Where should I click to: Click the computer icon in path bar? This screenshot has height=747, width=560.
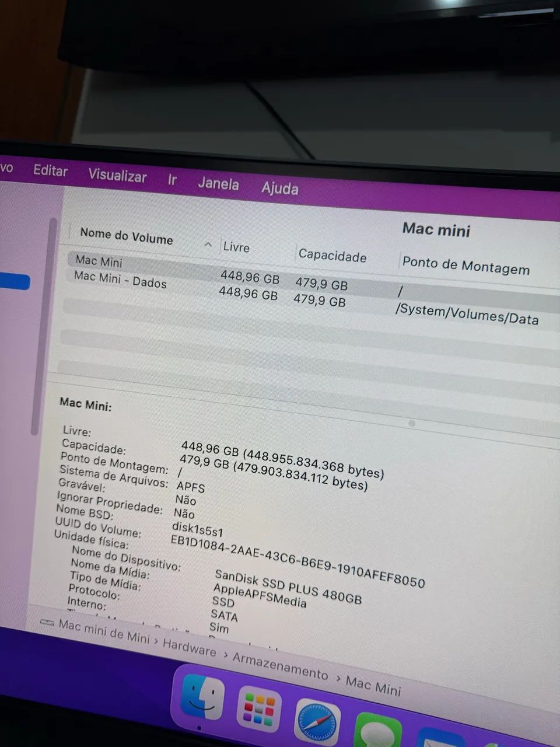[x=47, y=623]
